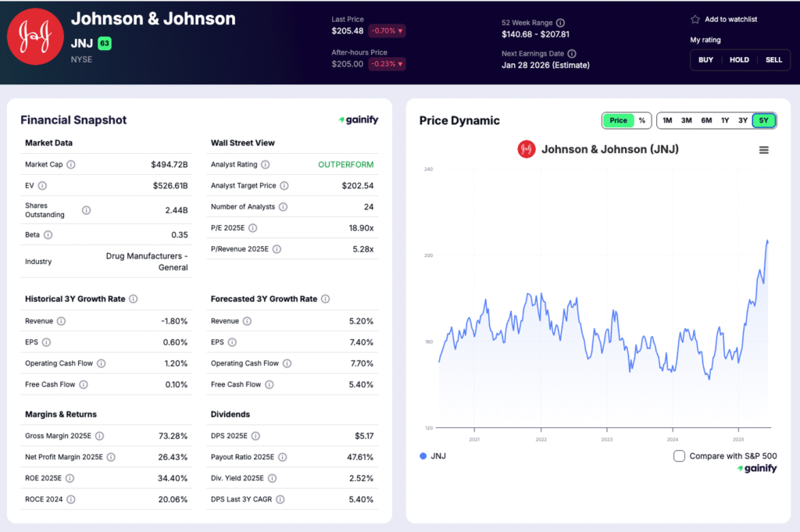Screen dimensions: 800x532
Task: Rate the stock as SELL
Action: 774,59
